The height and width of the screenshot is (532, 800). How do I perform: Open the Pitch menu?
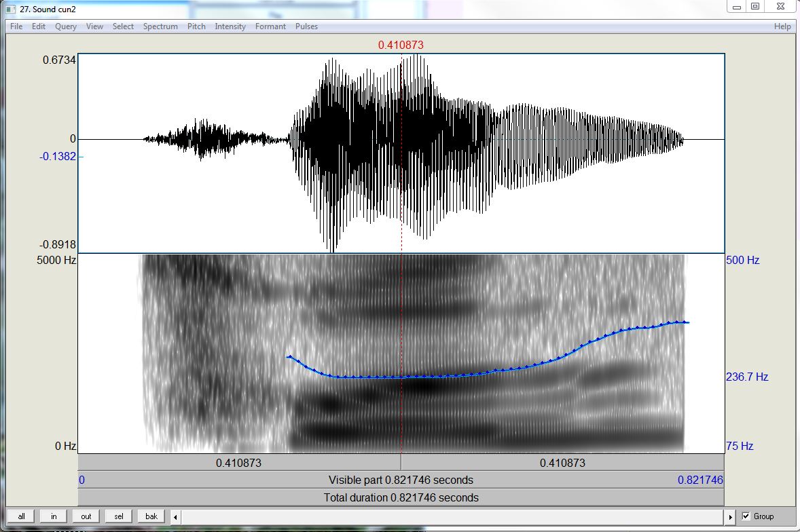pos(196,26)
